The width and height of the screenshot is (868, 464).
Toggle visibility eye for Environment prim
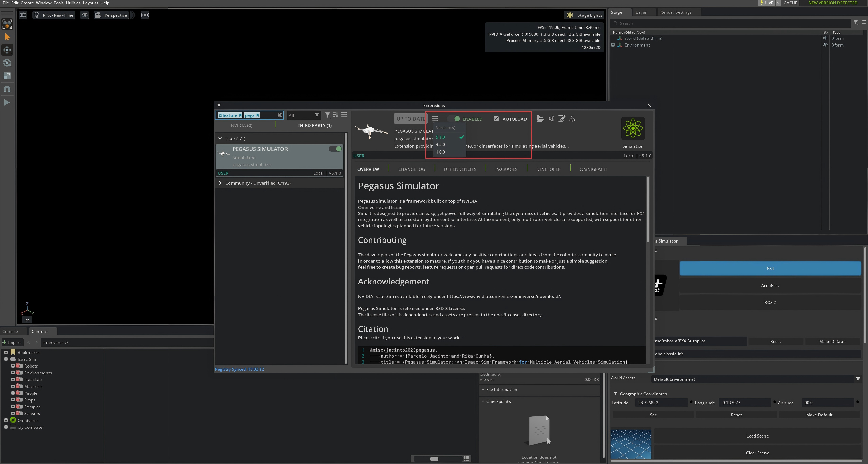tap(825, 45)
